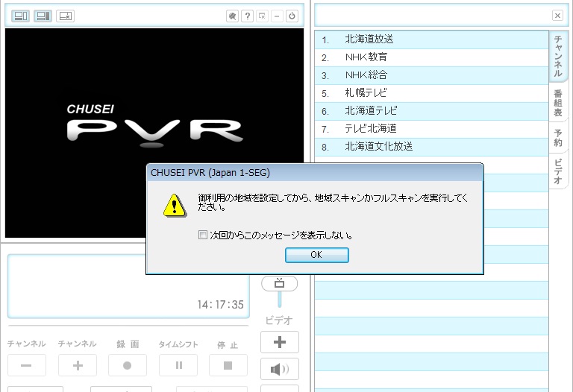Select channel 6 北海道テレビ
Image resolution: width=573 pixels, height=392 pixels.
[x=431, y=111]
